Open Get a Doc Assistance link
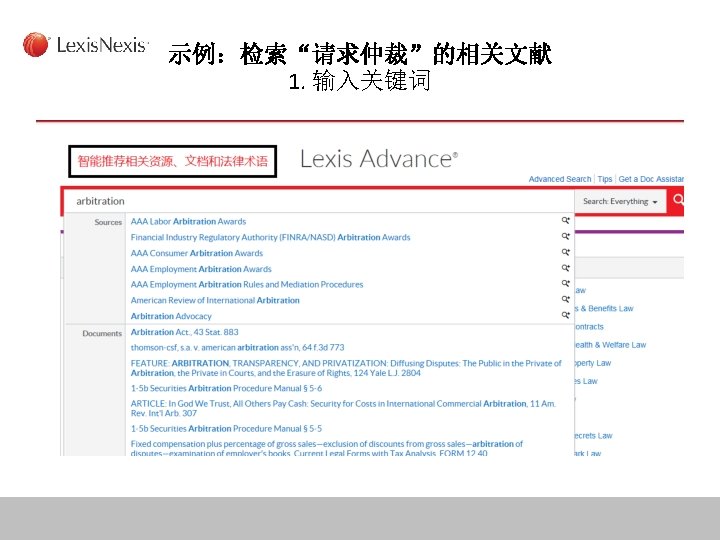Viewport: 720px width, 540px height. [x=651, y=179]
